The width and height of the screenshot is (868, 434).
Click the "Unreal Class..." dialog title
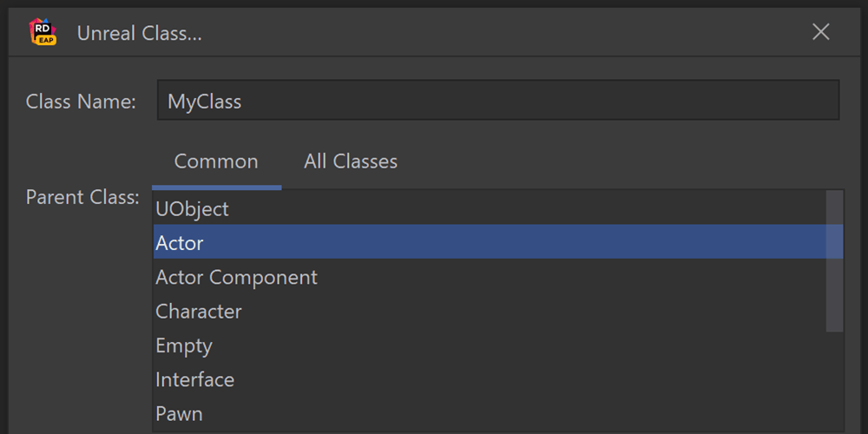pyautogui.click(x=139, y=34)
